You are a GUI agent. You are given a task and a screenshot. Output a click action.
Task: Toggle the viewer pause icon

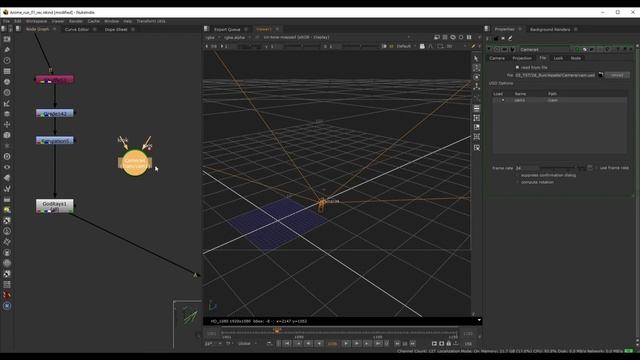click(x=469, y=37)
